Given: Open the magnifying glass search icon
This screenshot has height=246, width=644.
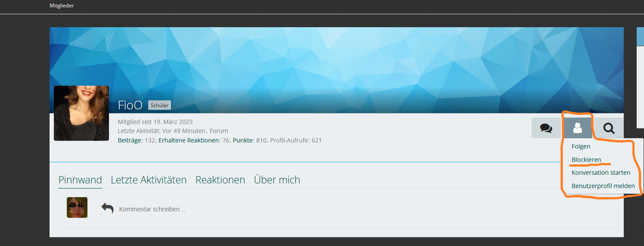Looking at the screenshot, I should click(609, 128).
